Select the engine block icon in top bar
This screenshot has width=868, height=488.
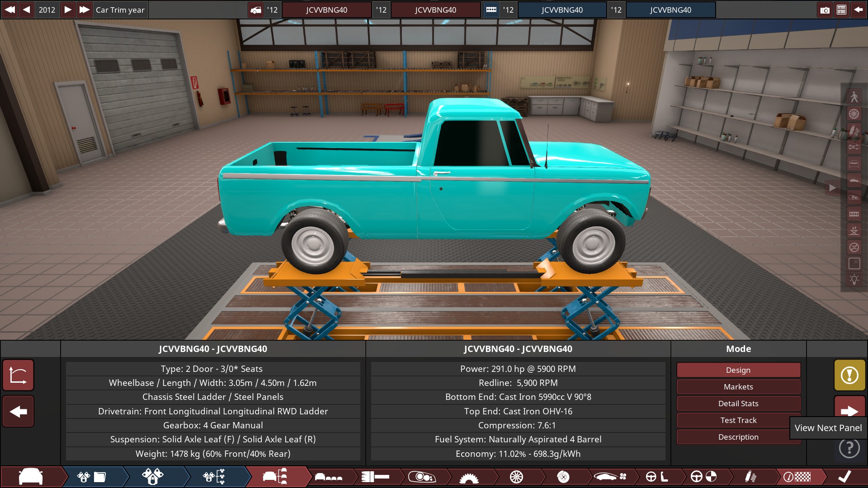[491, 10]
